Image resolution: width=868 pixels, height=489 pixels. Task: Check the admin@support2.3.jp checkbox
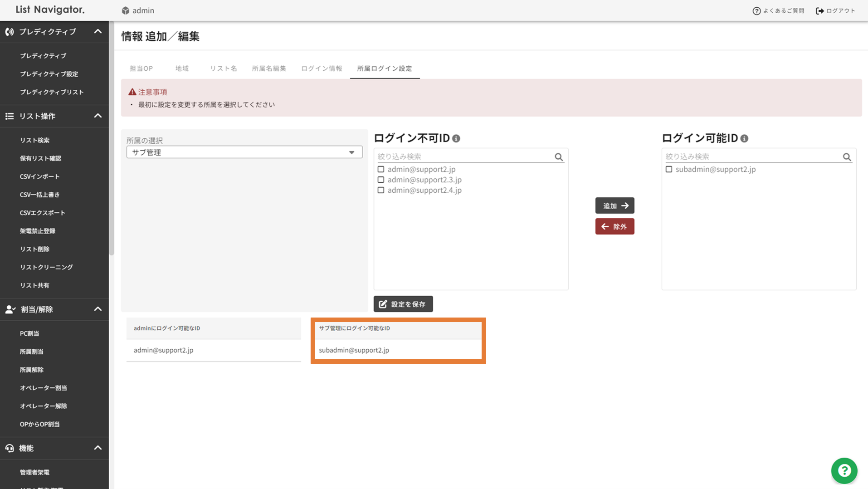(381, 180)
